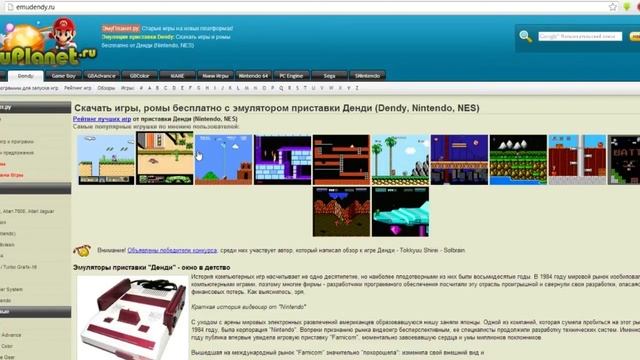Open the red wall with gray pipe thumbnail
This screenshot has height=360, width=640.
(577, 160)
